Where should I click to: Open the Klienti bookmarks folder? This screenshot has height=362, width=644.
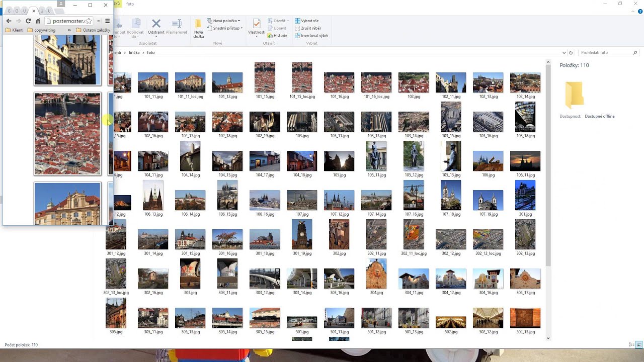coord(14,30)
